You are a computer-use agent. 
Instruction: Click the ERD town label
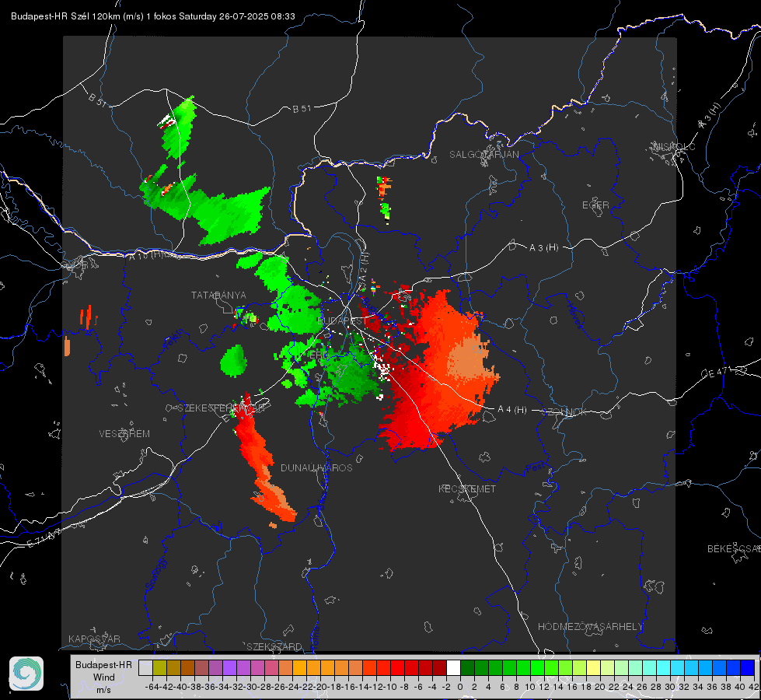(319, 355)
